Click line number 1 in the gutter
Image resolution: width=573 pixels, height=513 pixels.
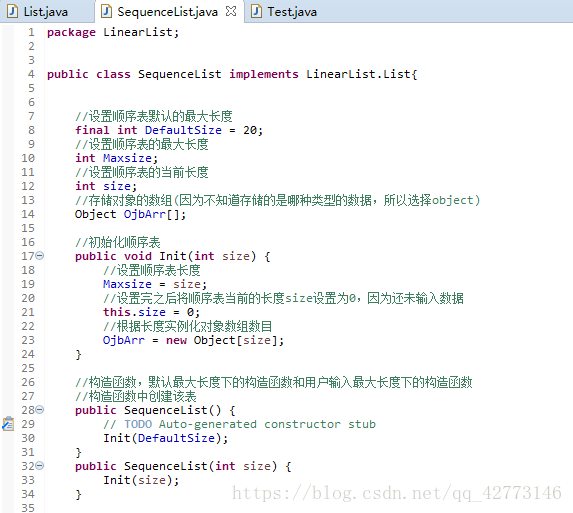tap(31, 32)
